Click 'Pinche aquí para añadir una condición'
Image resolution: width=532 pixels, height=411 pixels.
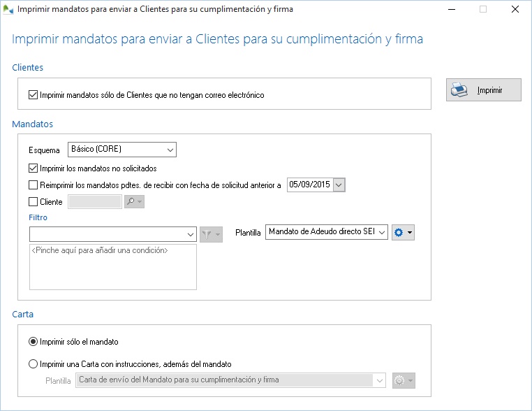pos(101,250)
